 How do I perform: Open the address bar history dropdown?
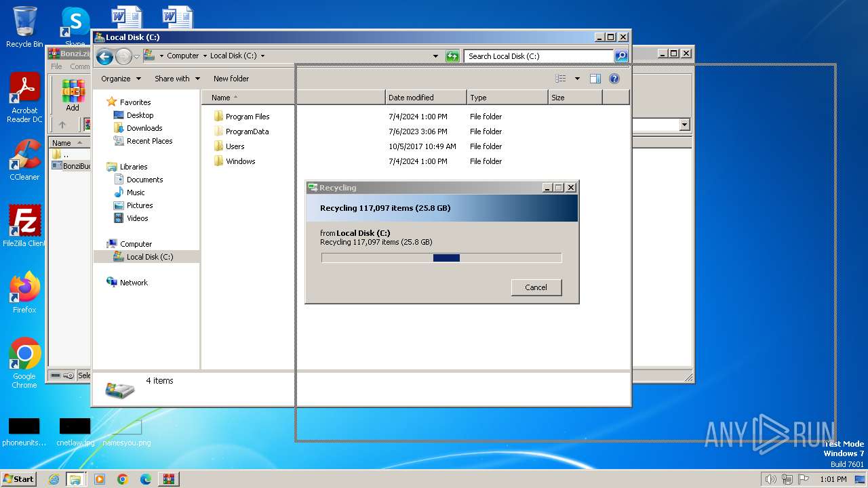435,56
